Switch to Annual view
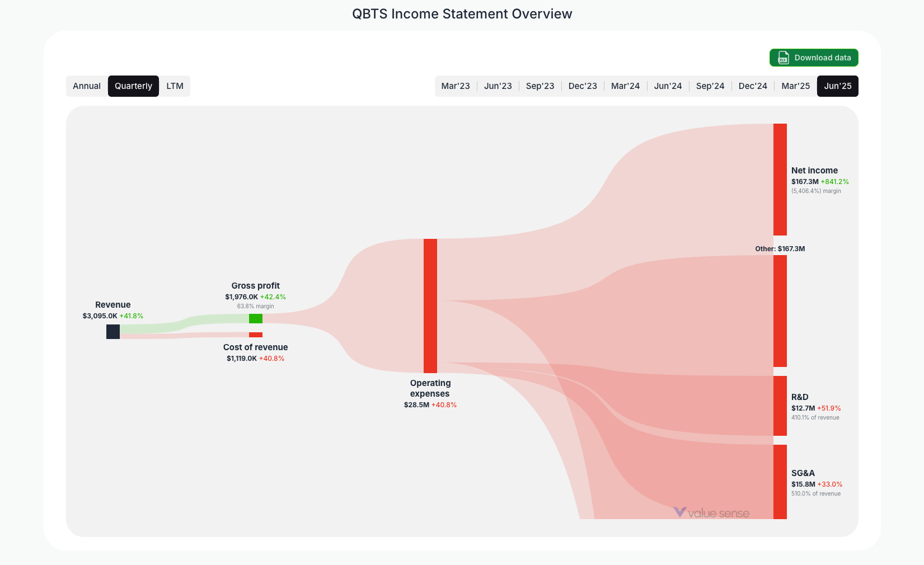The width and height of the screenshot is (924, 565). [87, 86]
